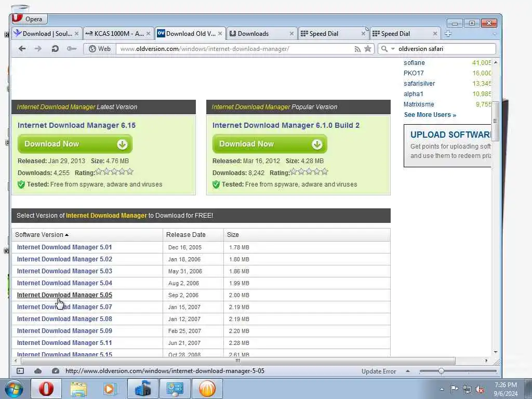The image size is (532, 399).
Task: Show hidden tray icons arrow
Action: pyautogui.click(x=442, y=389)
